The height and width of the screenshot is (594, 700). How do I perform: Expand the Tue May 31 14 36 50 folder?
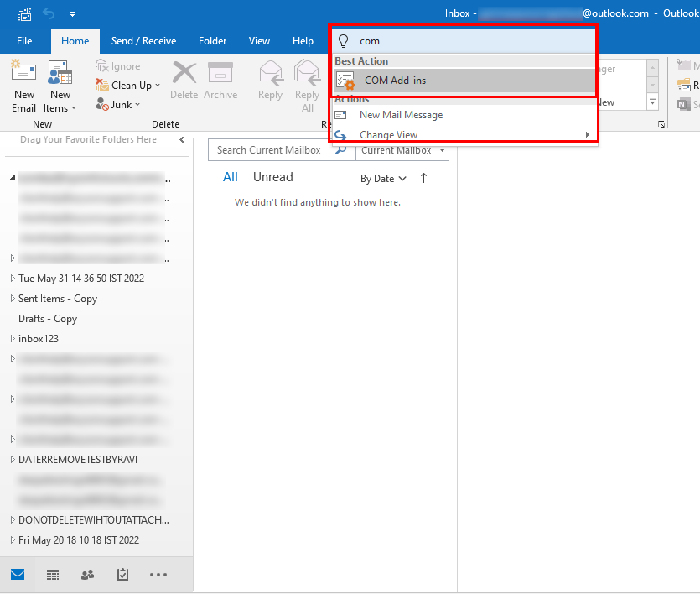(13, 279)
